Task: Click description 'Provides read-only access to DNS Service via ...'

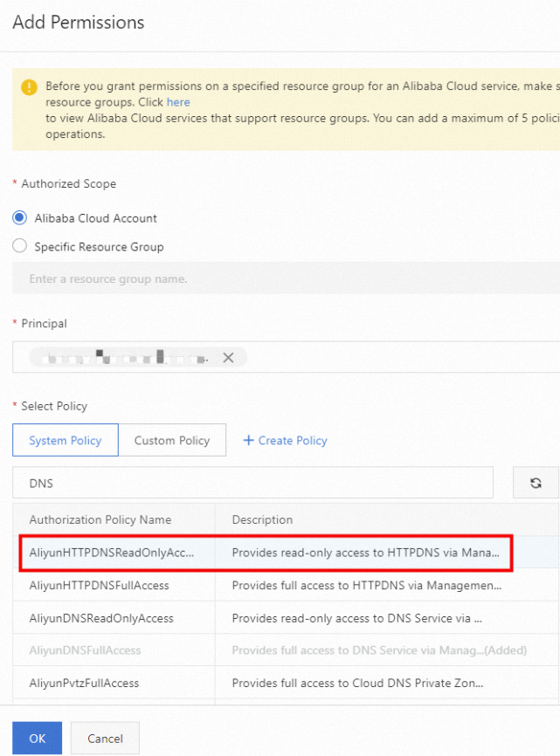Action: (357, 618)
